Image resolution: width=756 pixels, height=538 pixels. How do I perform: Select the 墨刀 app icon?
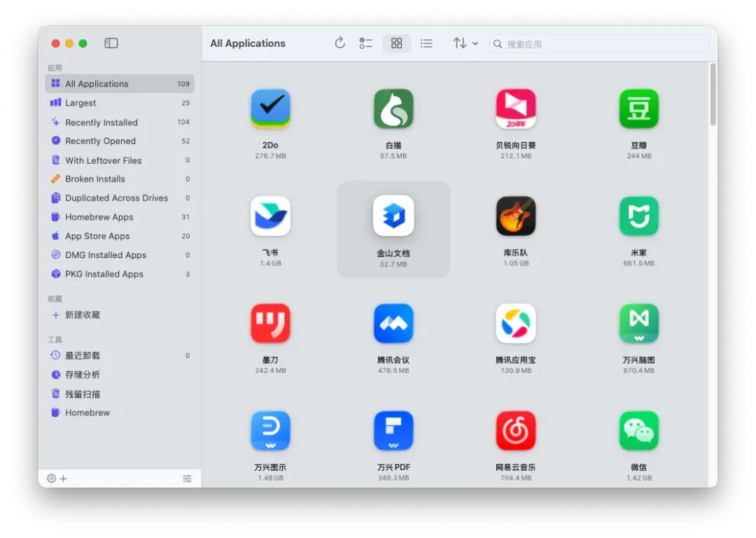[270, 323]
